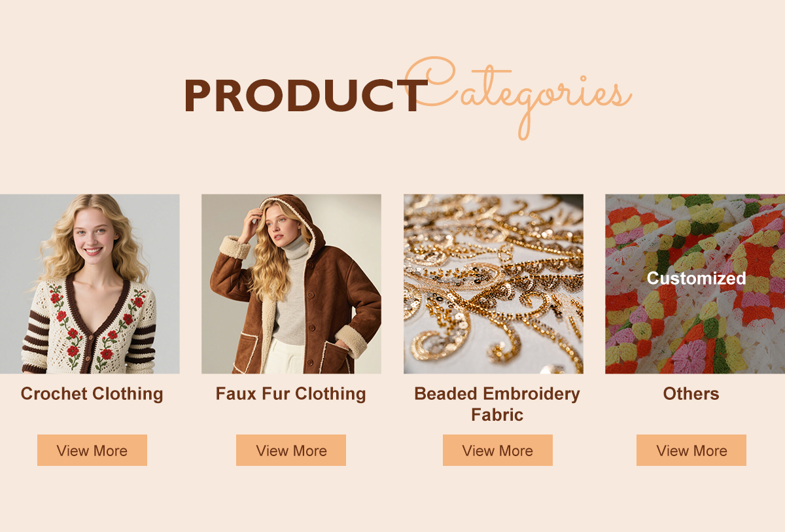The height and width of the screenshot is (532, 785).
Task: Click View More under Faux Fur Clothing
Action: pos(291,450)
